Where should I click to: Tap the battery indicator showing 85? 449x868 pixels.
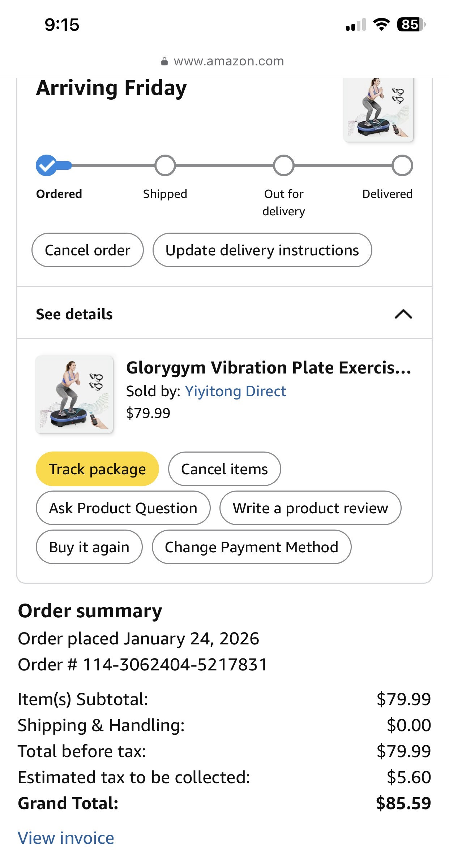[411, 25]
